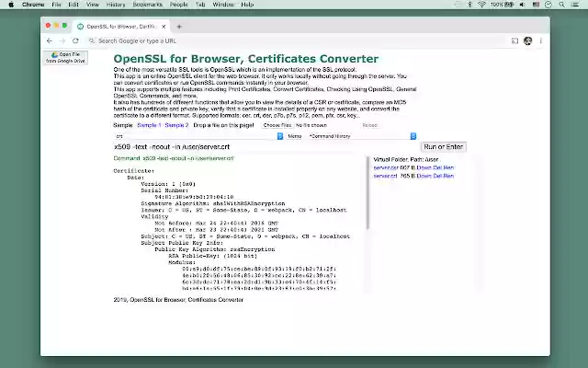Open the Chrome menu in menu bar
588x368 pixels.
point(33,5)
